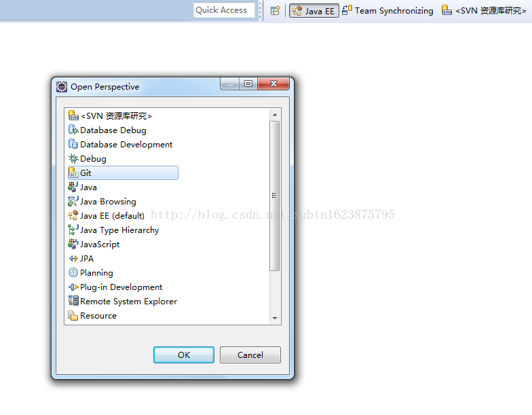This screenshot has height=415, width=532.
Task: Select the 'JPA' perspective entry
Action: 87,258
